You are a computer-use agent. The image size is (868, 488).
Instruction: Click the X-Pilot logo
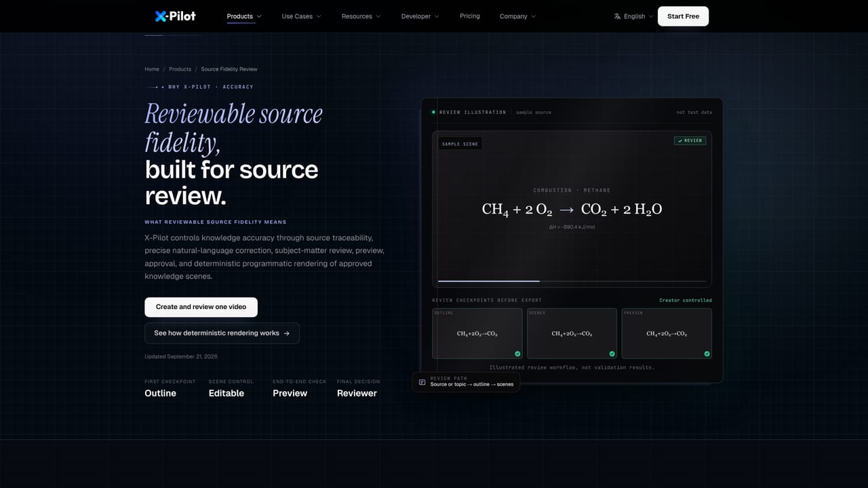pos(175,16)
